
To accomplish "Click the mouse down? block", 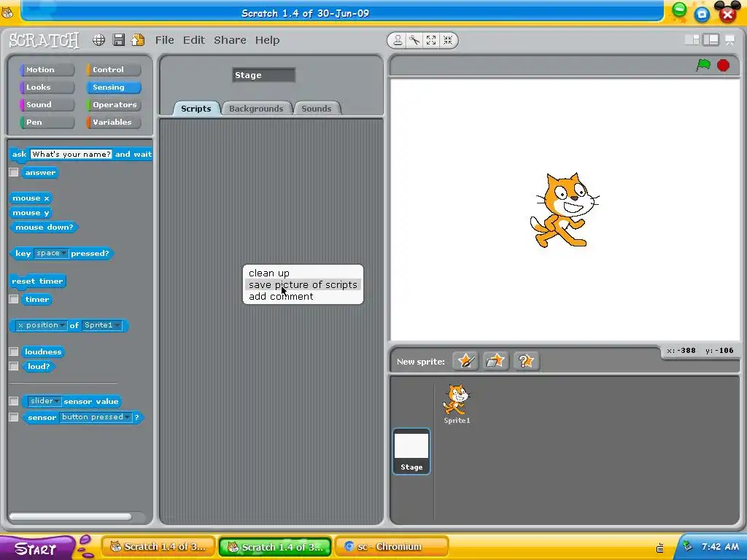I will point(44,227).
